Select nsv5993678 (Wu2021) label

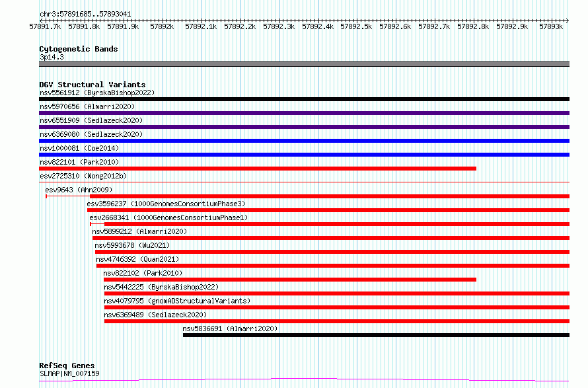(132, 245)
